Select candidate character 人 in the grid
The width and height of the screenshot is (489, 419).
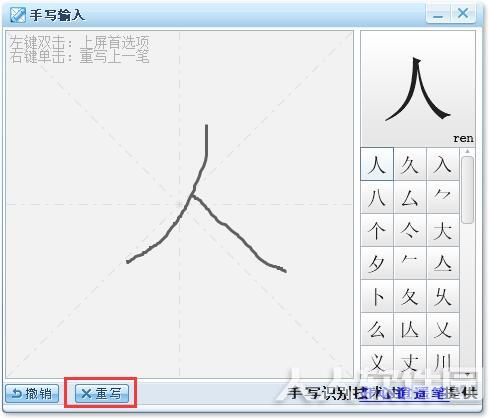[x=377, y=164]
